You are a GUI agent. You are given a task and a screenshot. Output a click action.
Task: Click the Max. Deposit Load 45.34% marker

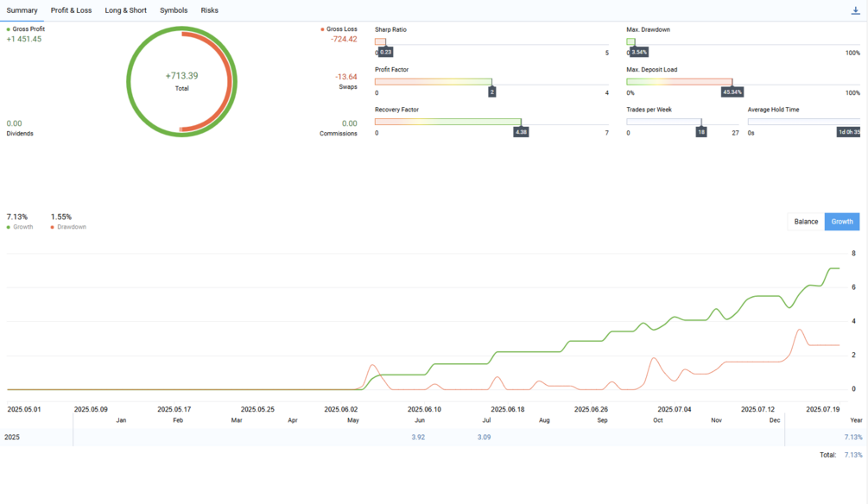coord(732,92)
